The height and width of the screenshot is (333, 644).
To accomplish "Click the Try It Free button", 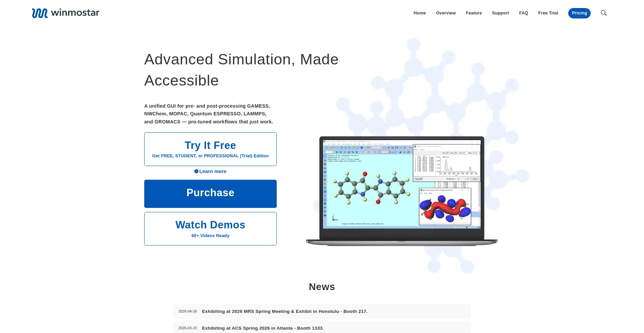I will [x=210, y=149].
